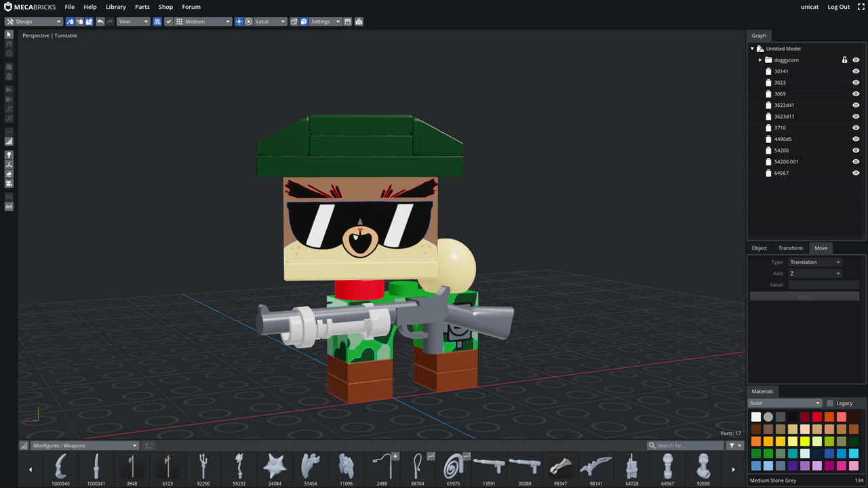Hide part 30141 in graph

(856, 71)
